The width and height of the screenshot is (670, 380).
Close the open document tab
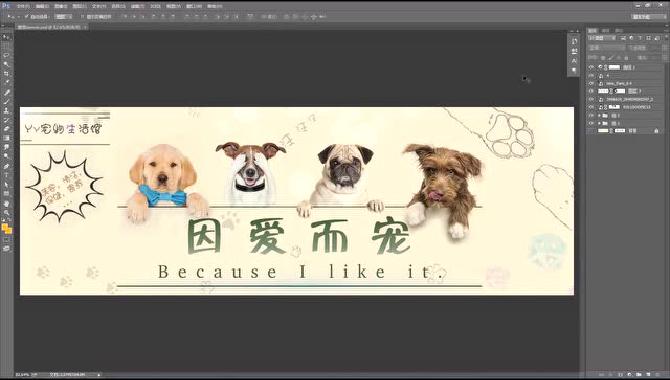85,27
